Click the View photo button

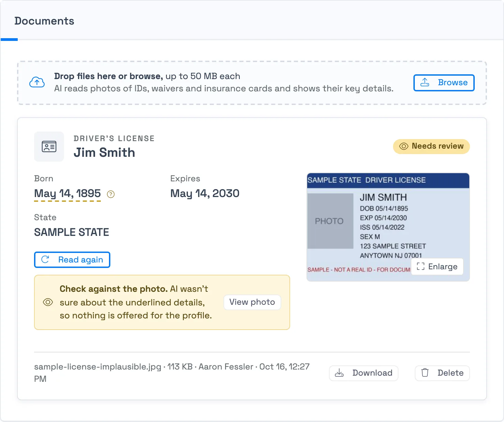click(x=252, y=302)
